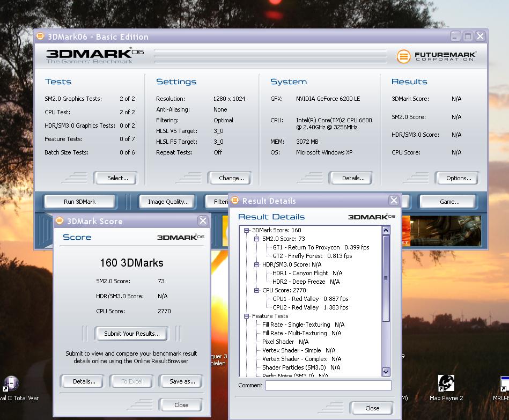
Task: Collapse the Feature Tests tree node
Action: pos(246,316)
